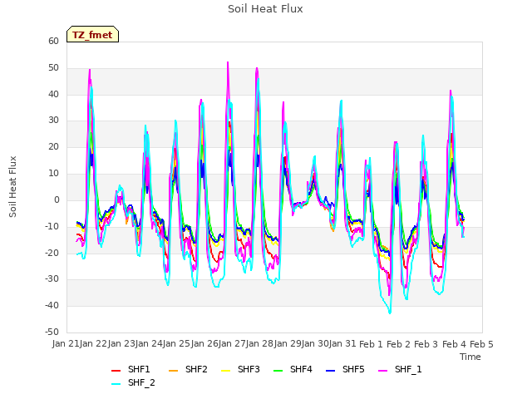The image size is (532, 399).
Task: Click the Jan 27 x-axis tick label
Action: 232,344
